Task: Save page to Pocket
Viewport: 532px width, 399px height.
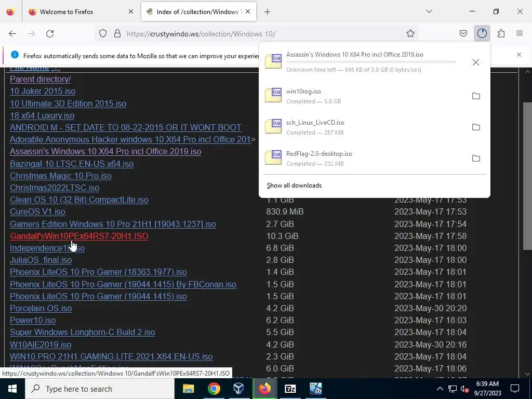Action: coord(463,34)
